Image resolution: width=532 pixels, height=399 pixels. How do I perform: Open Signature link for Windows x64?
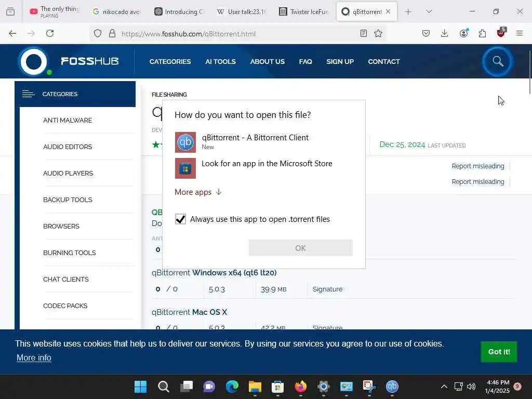click(327, 289)
